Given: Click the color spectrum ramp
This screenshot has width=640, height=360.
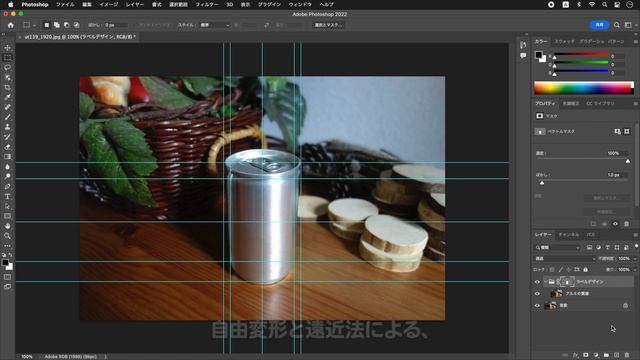Looking at the screenshot, I should pyautogui.click(x=584, y=88).
